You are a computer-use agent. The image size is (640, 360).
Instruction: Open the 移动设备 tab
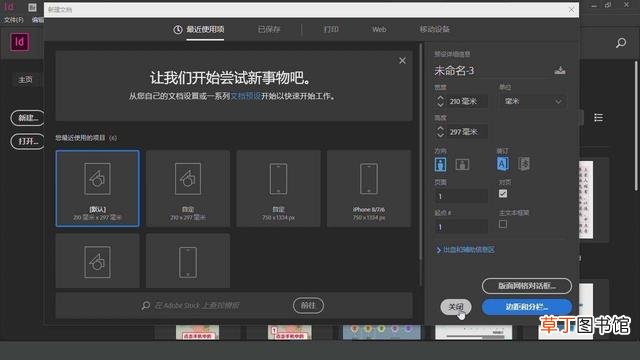pos(434,29)
